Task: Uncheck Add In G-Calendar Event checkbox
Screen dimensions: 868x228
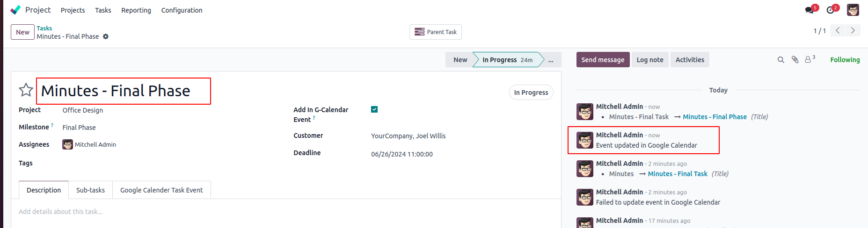Action: pos(374,109)
